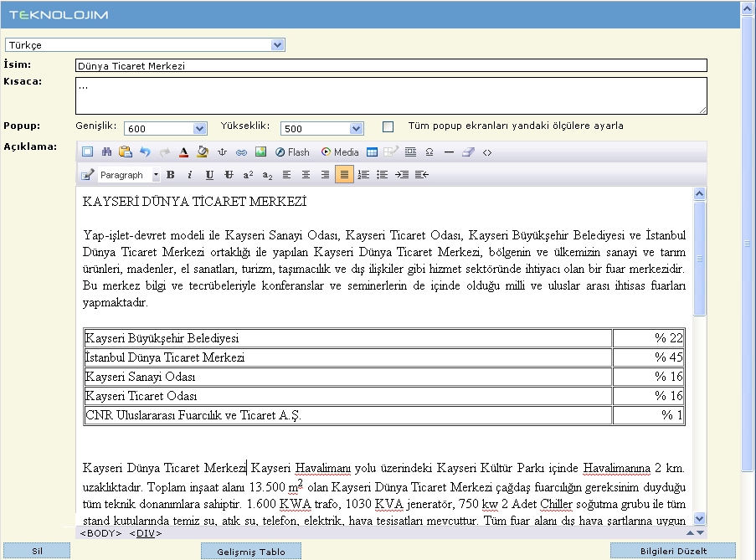Image resolution: width=756 pixels, height=560 pixels.
Task: Focus the Kısaca text area
Action: point(391,95)
